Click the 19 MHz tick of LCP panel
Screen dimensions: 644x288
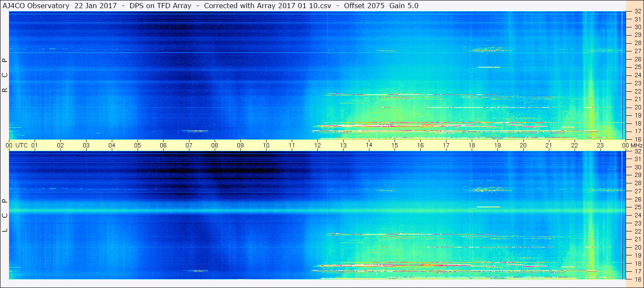pos(637,255)
